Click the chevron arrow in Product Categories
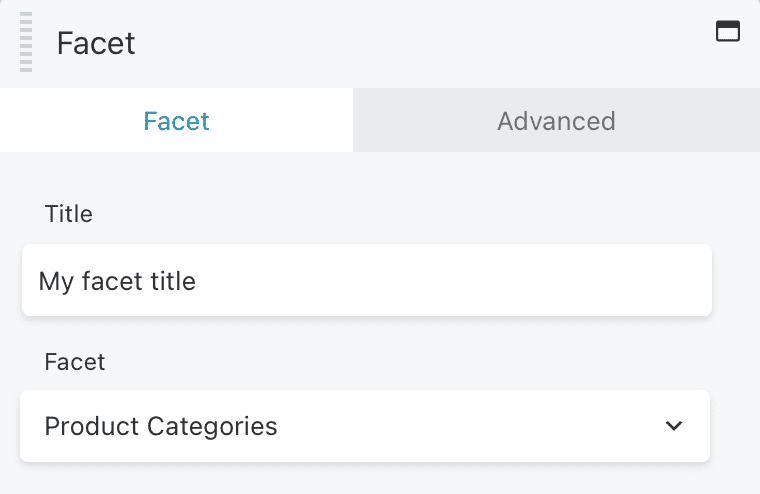760x494 pixels. pyautogui.click(x=674, y=426)
